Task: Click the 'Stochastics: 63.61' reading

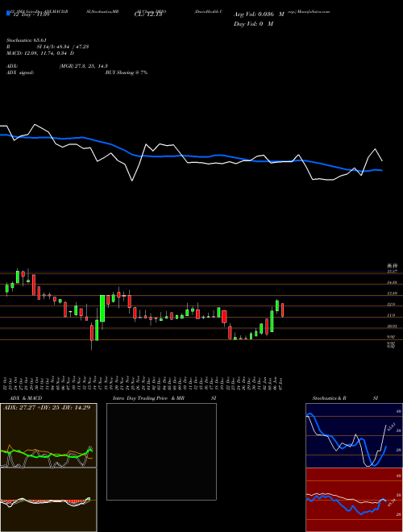Action: [x=27, y=40]
